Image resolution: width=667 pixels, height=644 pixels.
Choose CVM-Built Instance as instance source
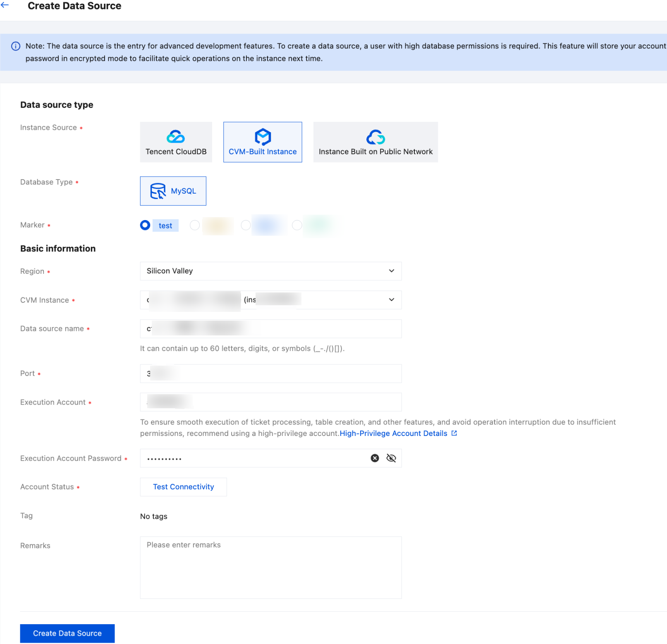point(263,142)
